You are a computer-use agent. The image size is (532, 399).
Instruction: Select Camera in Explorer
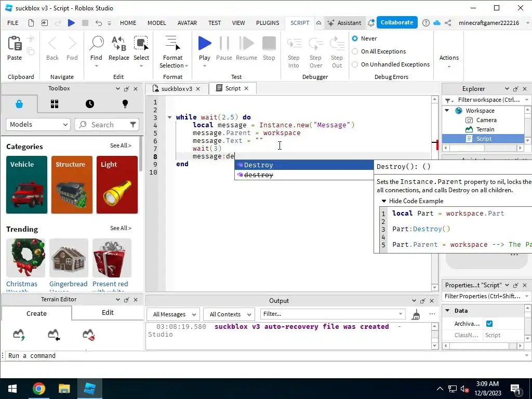click(x=486, y=120)
